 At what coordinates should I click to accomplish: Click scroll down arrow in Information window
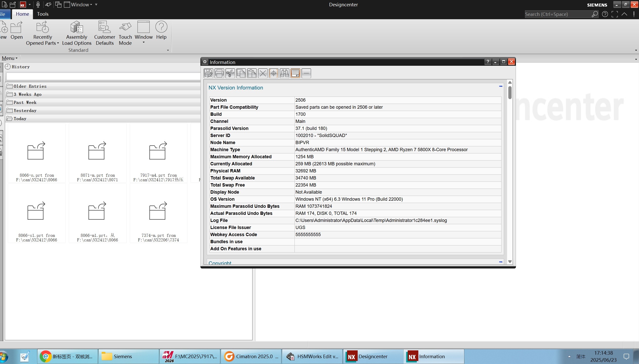510,262
